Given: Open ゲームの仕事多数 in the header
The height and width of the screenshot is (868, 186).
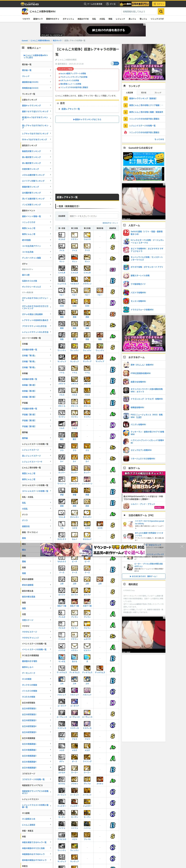Looking at the screenshot, I should tap(93, 4).
